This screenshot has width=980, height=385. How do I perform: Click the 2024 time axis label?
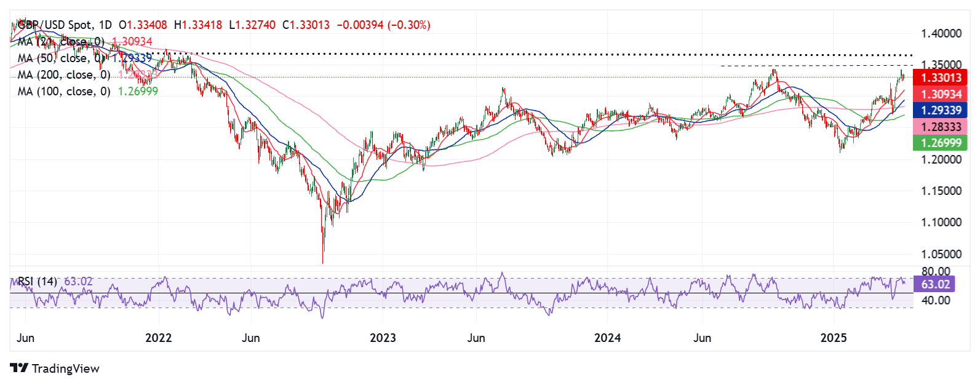click(x=608, y=338)
